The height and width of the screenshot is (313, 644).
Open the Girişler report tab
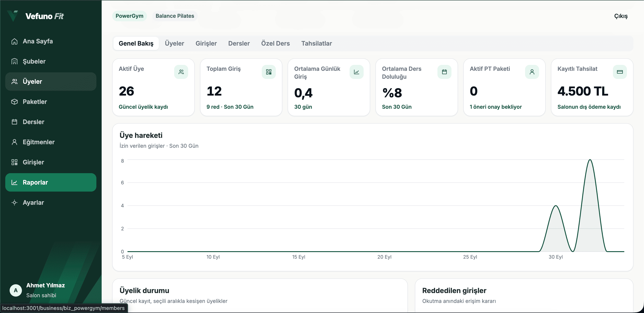pyautogui.click(x=206, y=44)
